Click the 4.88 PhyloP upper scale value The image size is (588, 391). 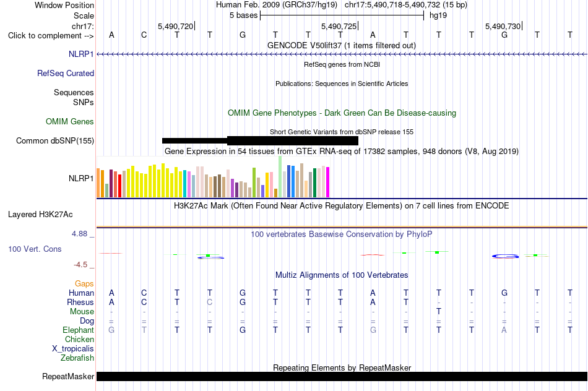tap(79, 234)
